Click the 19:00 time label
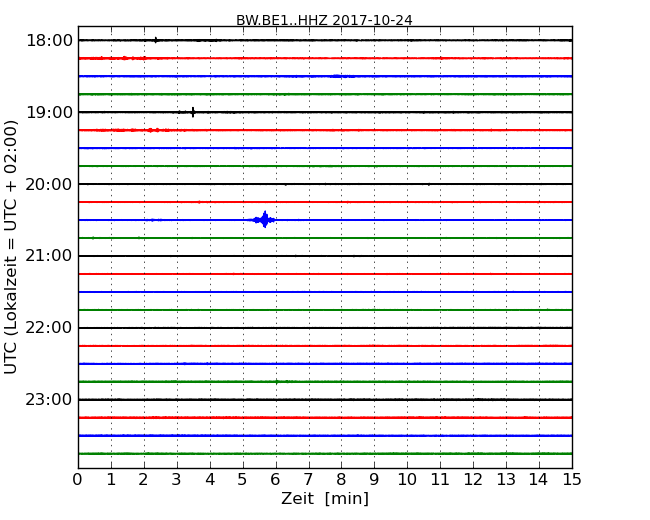The height and width of the screenshot is (520, 650). coord(49,112)
